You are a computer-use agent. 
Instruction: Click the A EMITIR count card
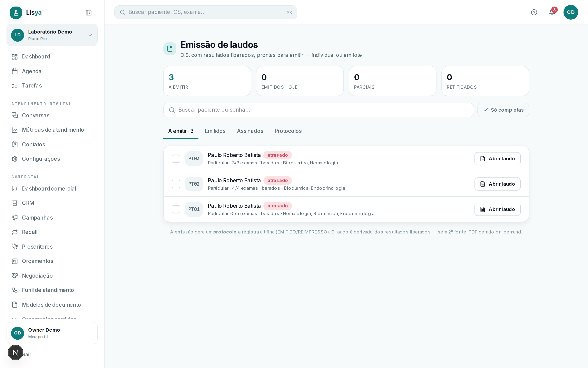click(207, 81)
